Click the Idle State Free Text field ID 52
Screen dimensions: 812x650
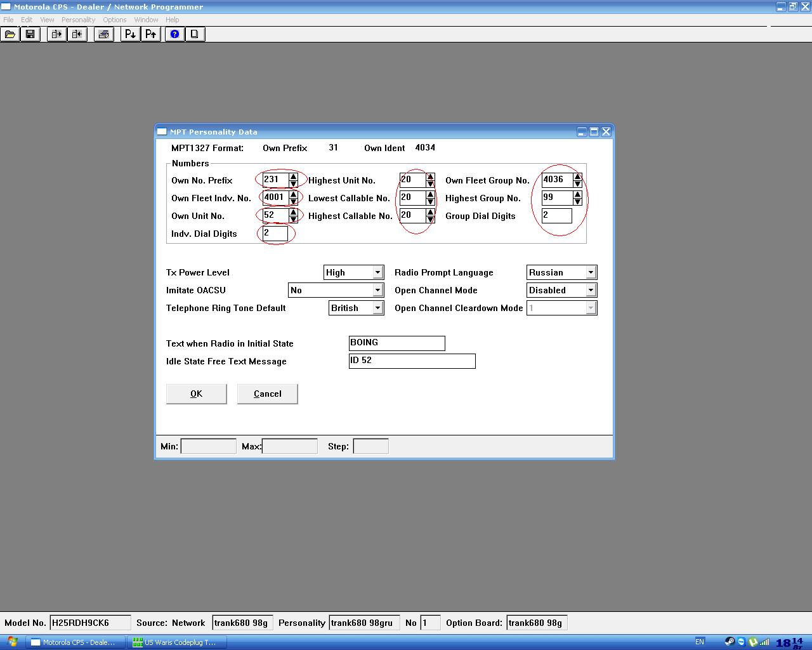(x=412, y=361)
